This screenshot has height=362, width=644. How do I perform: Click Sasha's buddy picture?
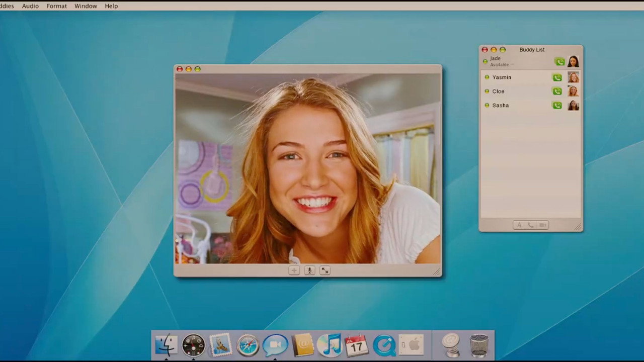pyautogui.click(x=573, y=106)
